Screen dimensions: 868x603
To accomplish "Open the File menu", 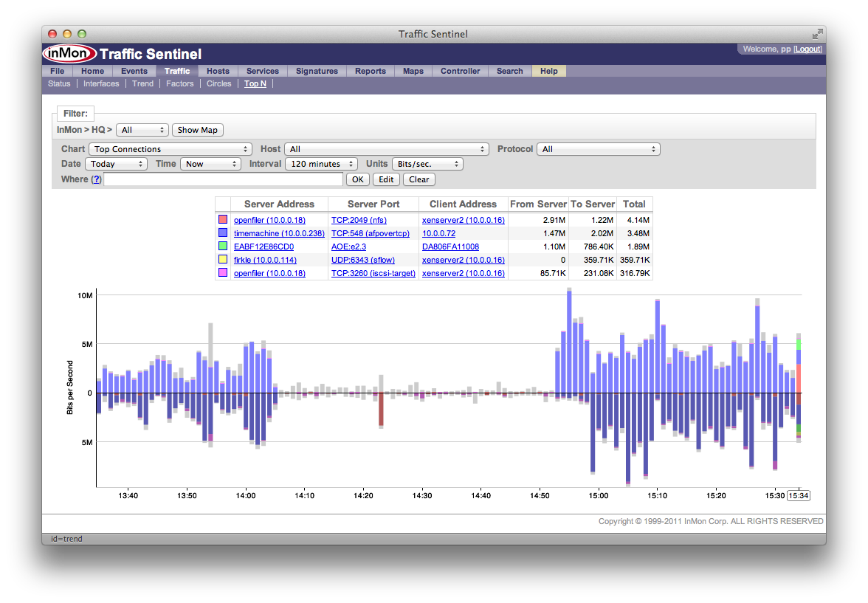I will [x=57, y=71].
